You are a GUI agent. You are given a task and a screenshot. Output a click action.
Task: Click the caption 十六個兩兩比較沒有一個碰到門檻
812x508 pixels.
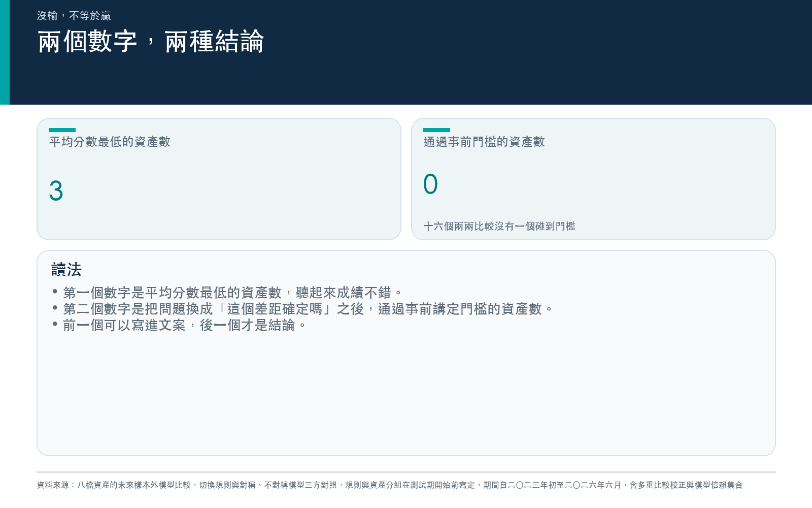[x=499, y=226]
